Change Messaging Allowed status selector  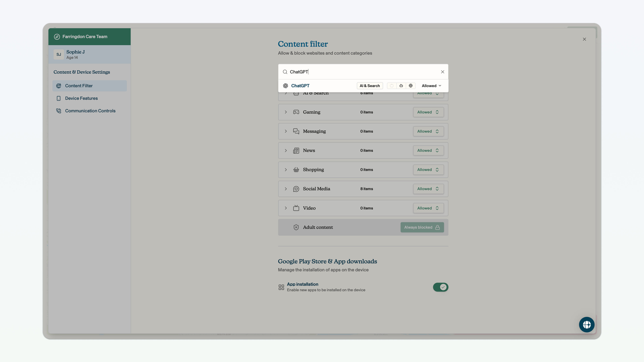(x=428, y=131)
